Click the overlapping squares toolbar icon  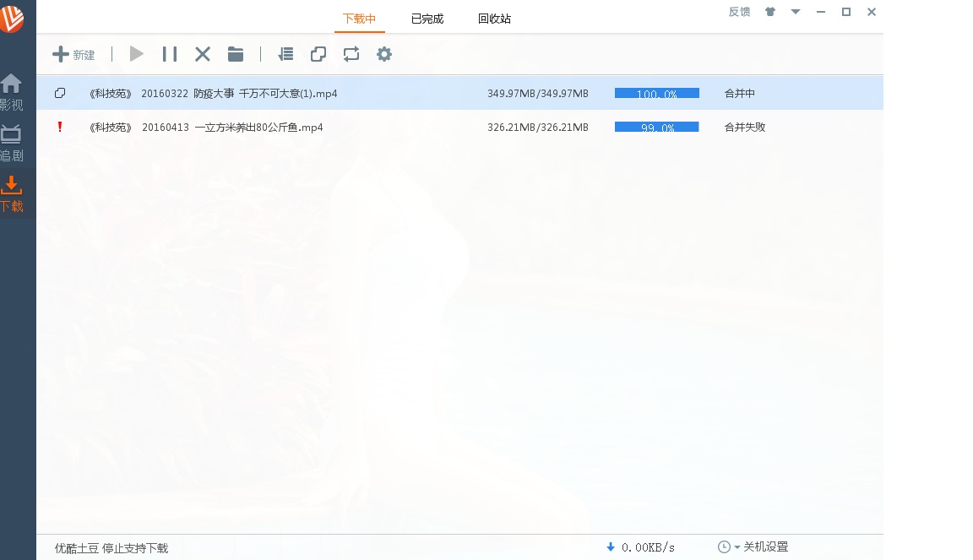[318, 54]
